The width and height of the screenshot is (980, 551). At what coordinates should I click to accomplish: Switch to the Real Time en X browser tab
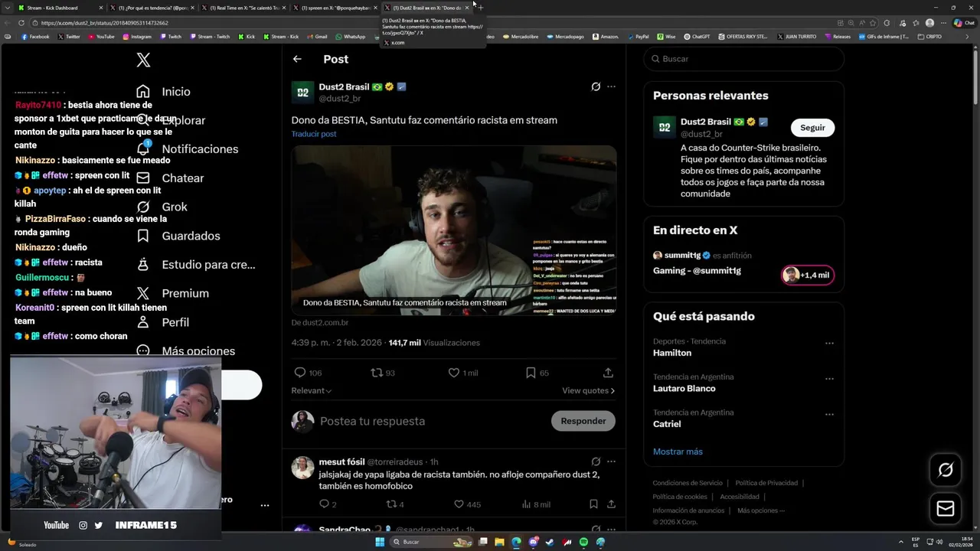click(x=243, y=8)
